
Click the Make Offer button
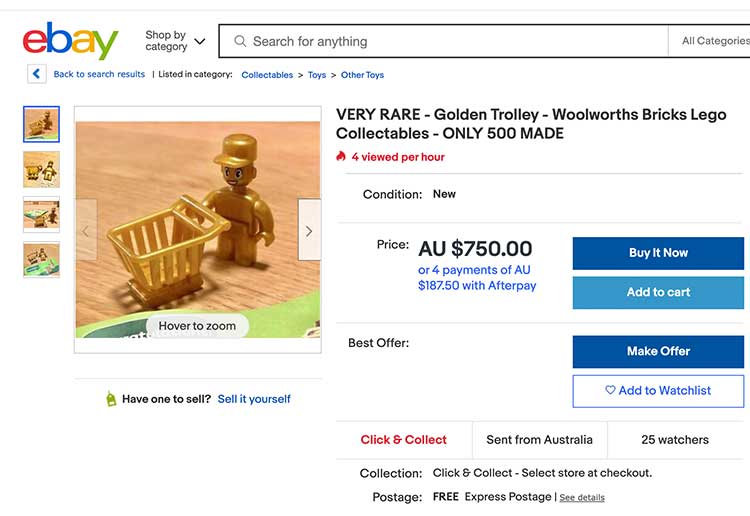[x=658, y=352]
